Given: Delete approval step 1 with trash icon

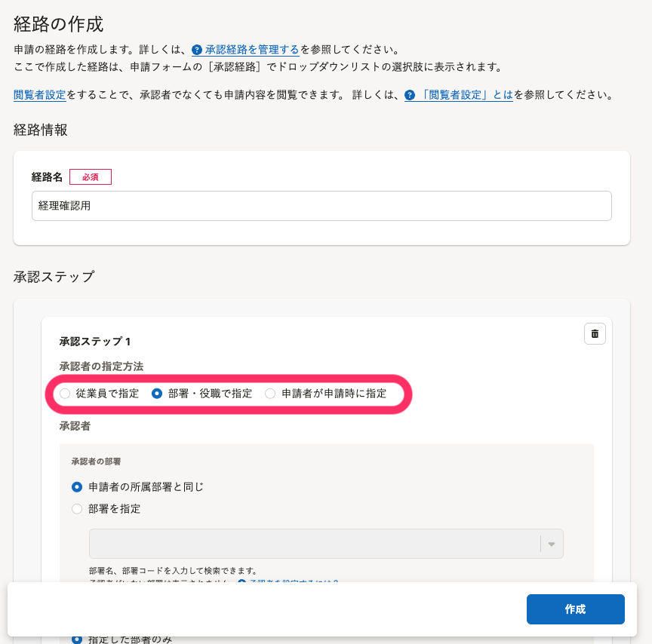Looking at the screenshot, I should point(595,333).
